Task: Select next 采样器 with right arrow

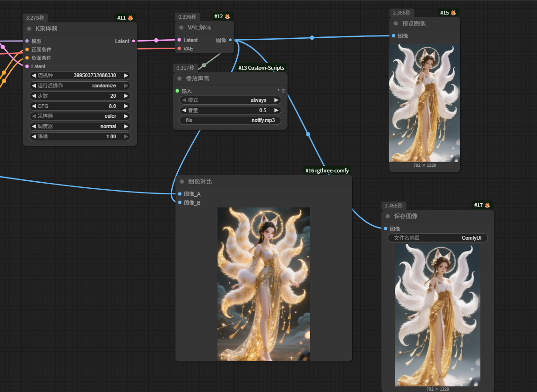Action: [126, 116]
